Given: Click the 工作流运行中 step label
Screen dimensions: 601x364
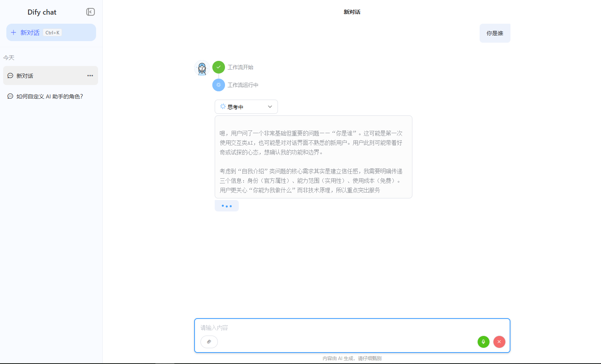Looking at the screenshot, I should tap(243, 85).
